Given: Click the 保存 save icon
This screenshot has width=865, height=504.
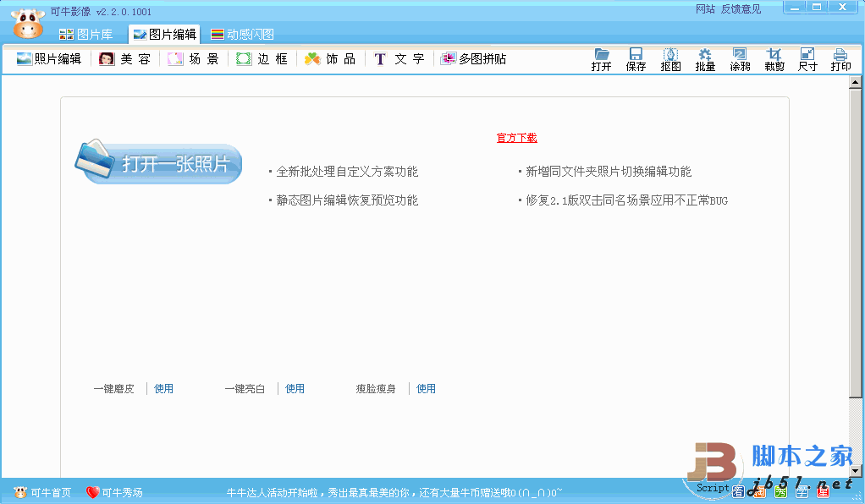Looking at the screenshot, I should 636,59.
